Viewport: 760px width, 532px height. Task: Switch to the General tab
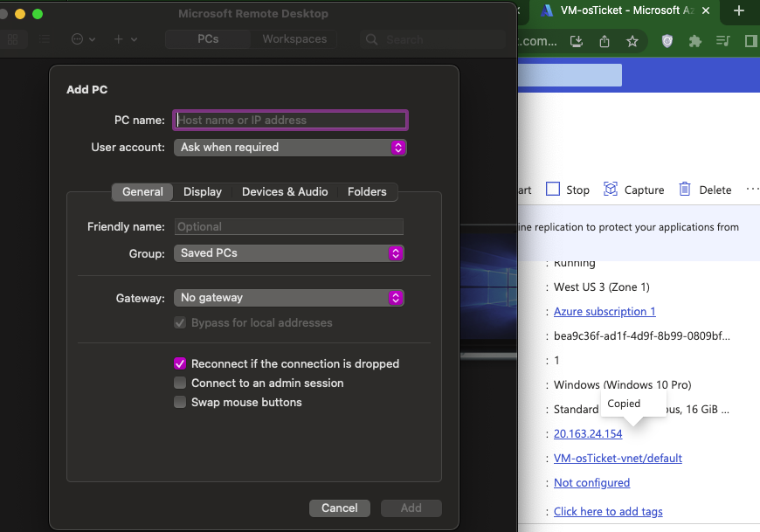142,192
